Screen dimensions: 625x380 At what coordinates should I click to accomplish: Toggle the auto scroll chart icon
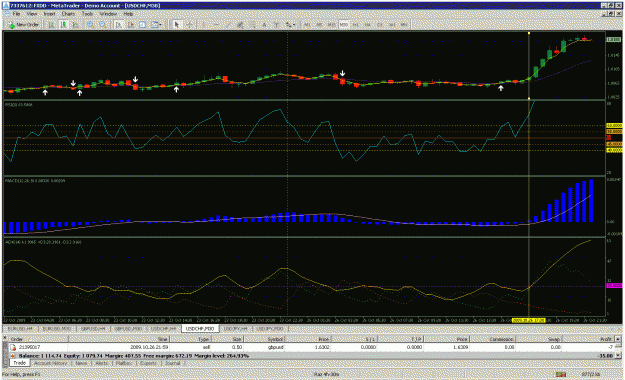tap(118, 25)
